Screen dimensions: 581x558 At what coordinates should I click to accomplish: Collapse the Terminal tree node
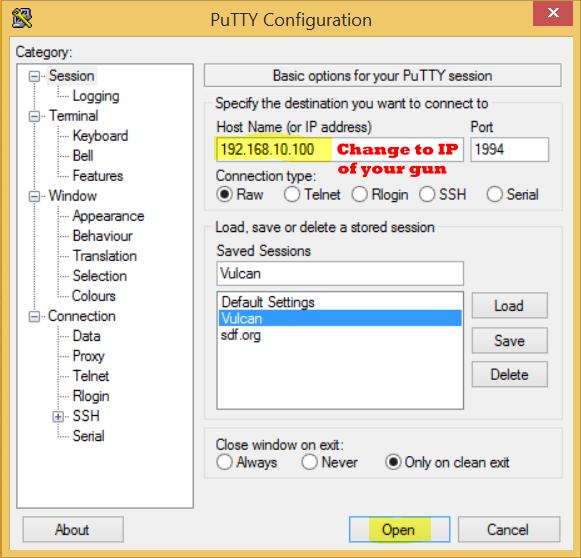(x=34, y=116)
